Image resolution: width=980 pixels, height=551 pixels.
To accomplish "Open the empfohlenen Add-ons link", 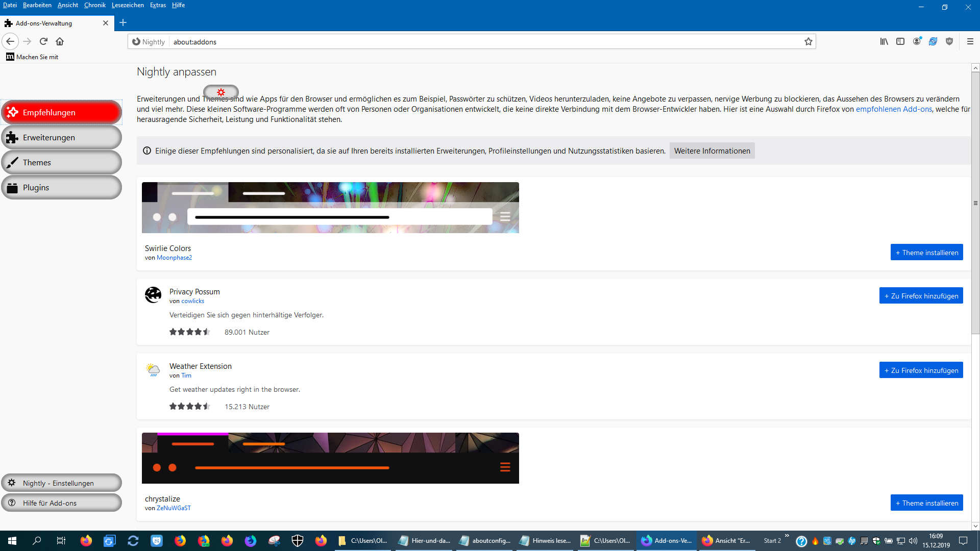I will coord(894,109).
